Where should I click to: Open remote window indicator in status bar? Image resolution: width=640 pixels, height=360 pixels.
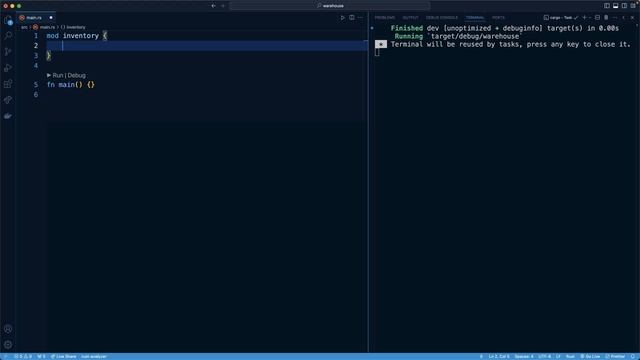(x=5, y=356)
